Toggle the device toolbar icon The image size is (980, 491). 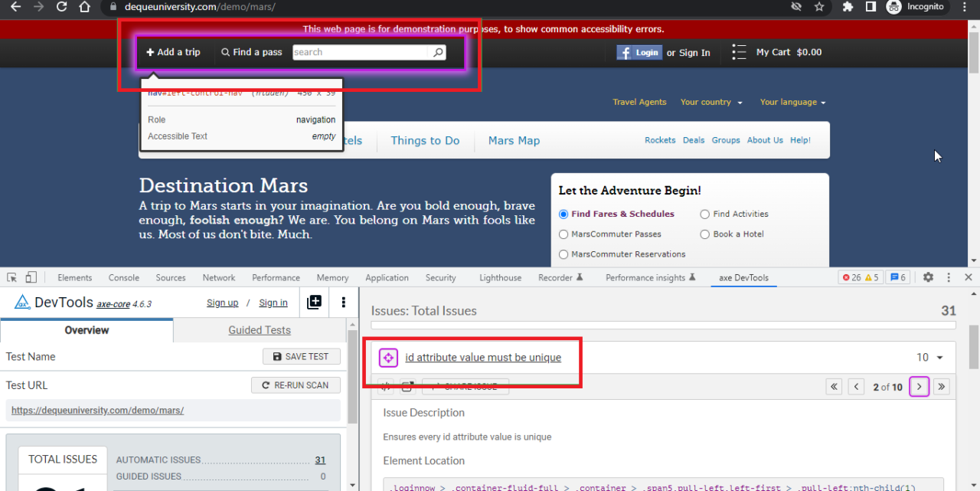[31, 277]
